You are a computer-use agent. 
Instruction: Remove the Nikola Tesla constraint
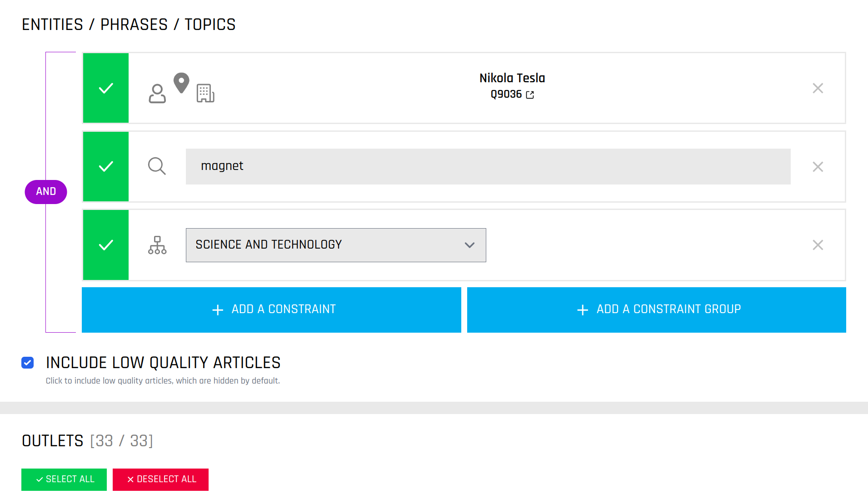coord(818,88)
